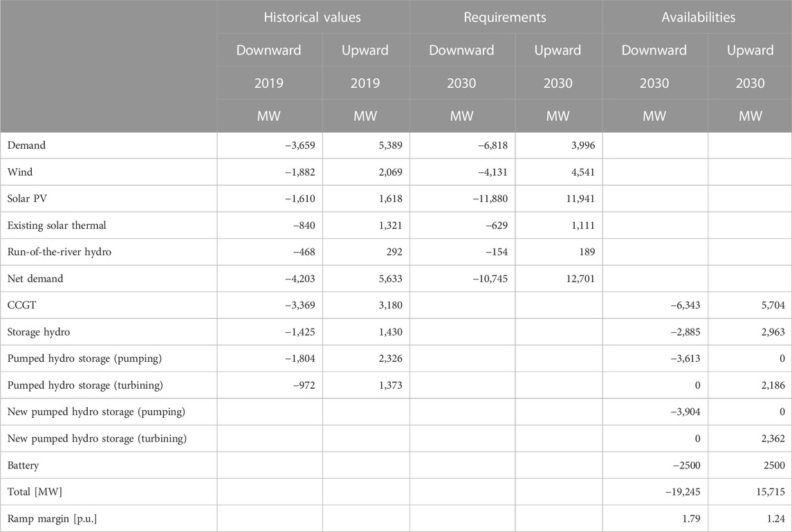Select the 'Existing solar thermal' row label

57,226
